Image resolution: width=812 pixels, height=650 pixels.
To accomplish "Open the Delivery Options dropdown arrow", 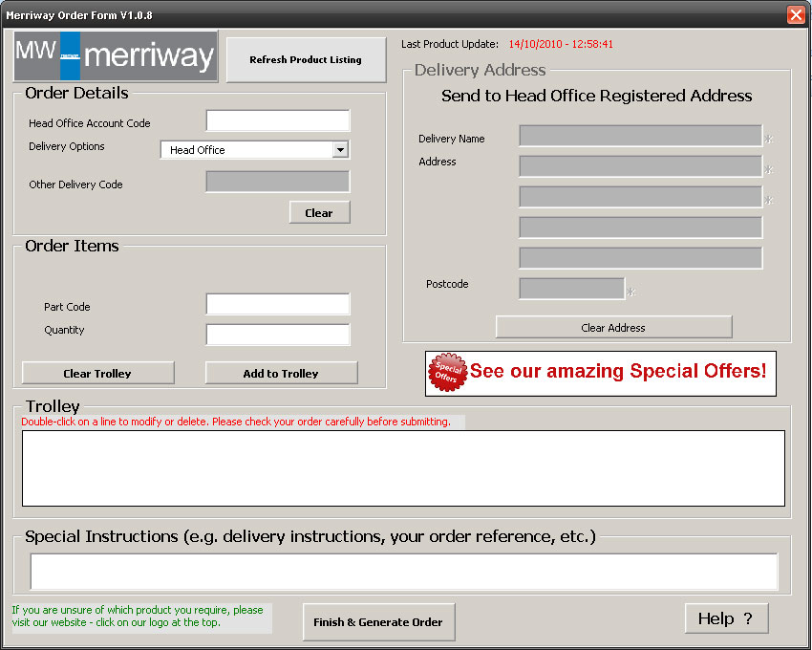I will 340,150.
